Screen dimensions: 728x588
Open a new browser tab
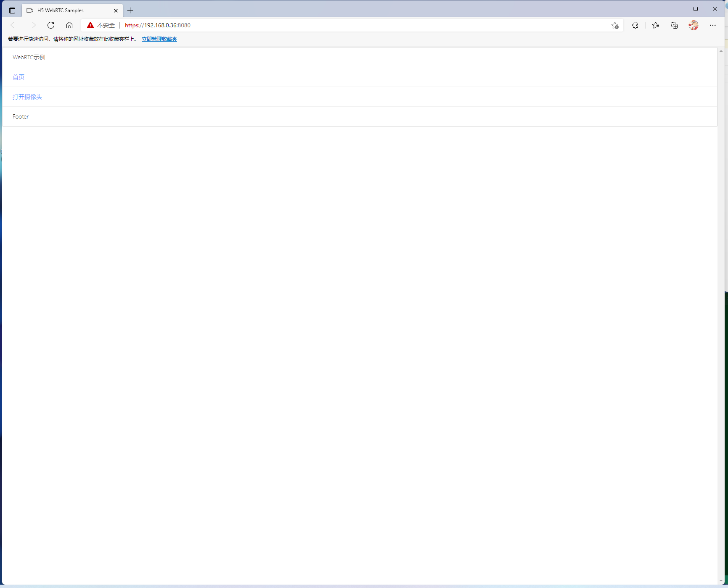click(130, 11)
